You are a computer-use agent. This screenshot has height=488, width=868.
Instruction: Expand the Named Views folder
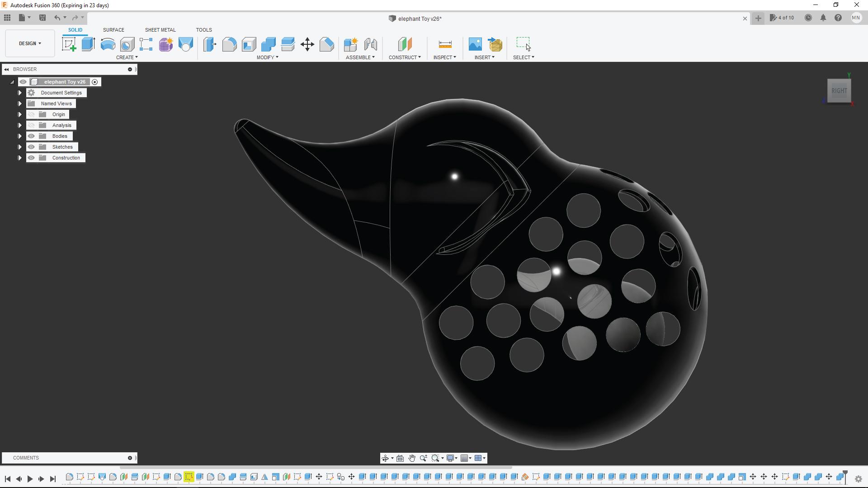pyautogui.click(x=19, y=103)
